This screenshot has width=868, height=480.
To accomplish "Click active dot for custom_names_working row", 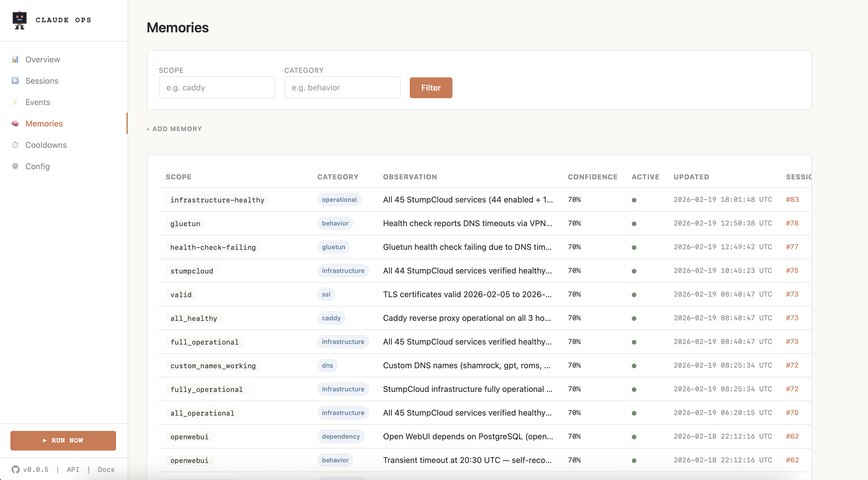I will pyautogui.click(x=634, y=366).
